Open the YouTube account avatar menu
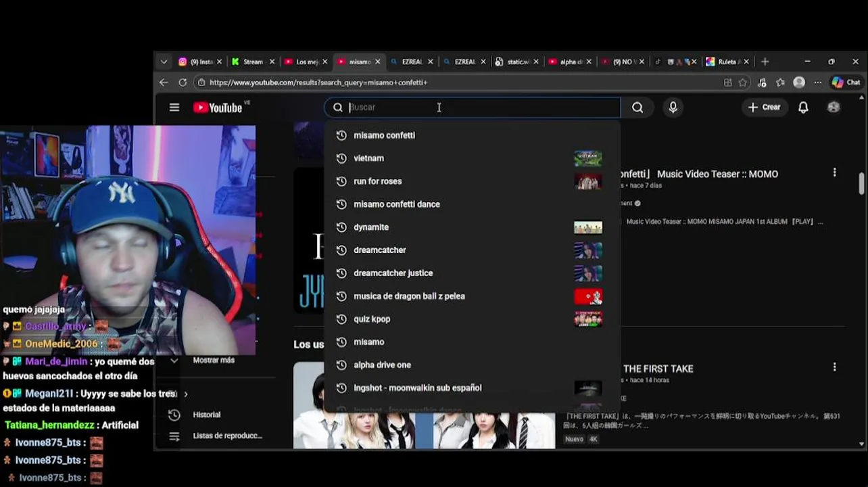 (x=834, y=108)
